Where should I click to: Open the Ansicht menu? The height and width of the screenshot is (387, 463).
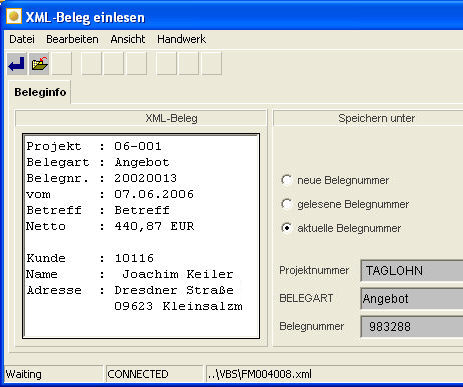click(128, 39)
